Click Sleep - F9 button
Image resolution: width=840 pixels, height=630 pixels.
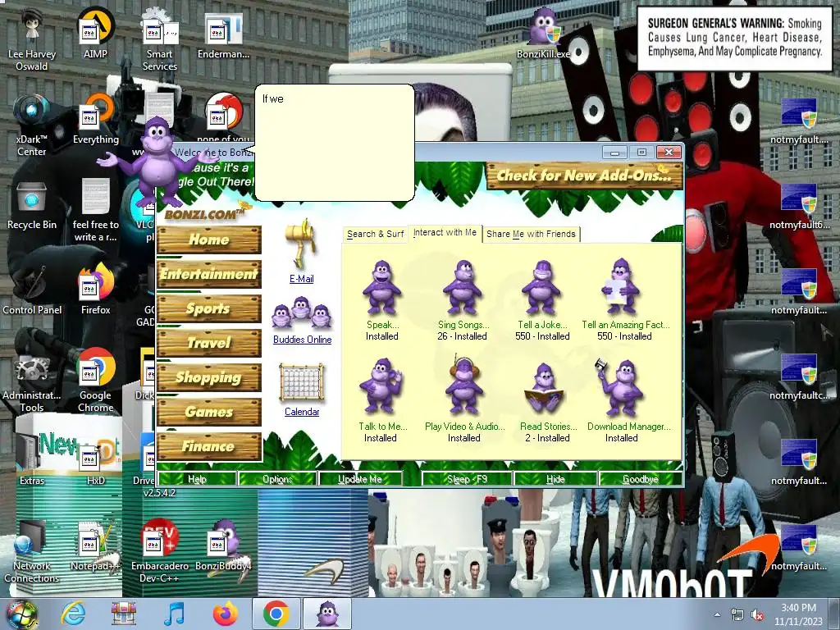pyautogui.click(x=467, y=479)
